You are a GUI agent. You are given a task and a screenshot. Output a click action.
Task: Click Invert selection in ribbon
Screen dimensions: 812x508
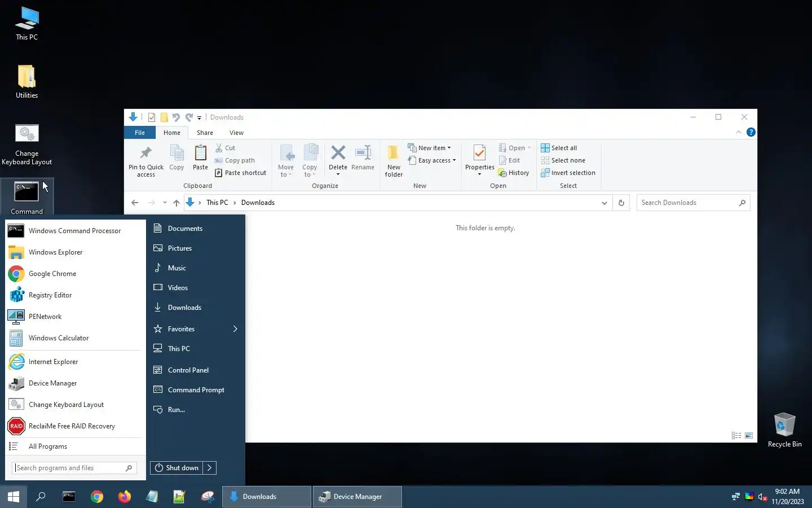(568, 173)
